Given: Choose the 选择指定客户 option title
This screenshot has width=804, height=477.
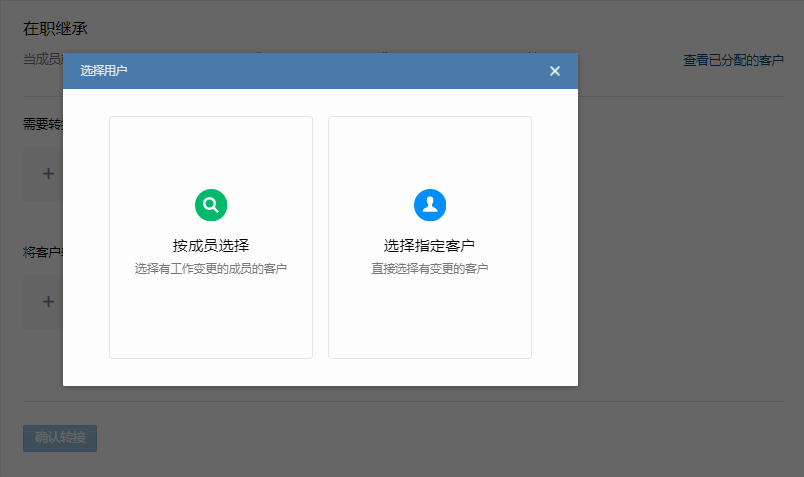Looking at the screenshot, I should (x=429, y=245).
